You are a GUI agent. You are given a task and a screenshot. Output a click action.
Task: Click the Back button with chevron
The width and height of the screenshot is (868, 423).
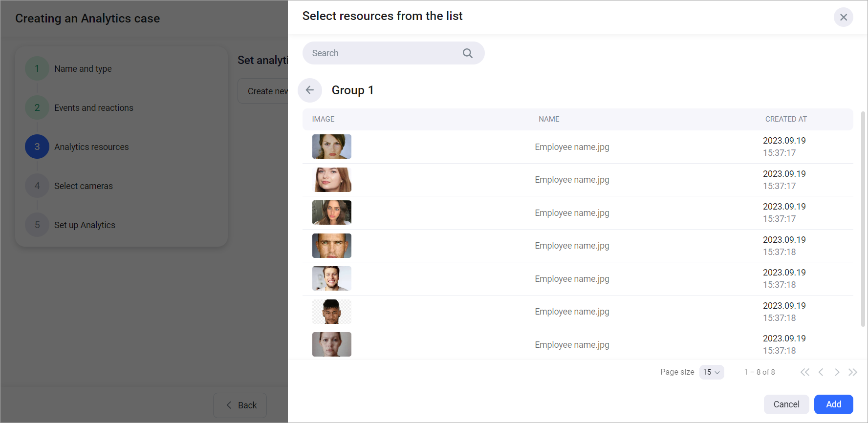(x=240, y=405)
